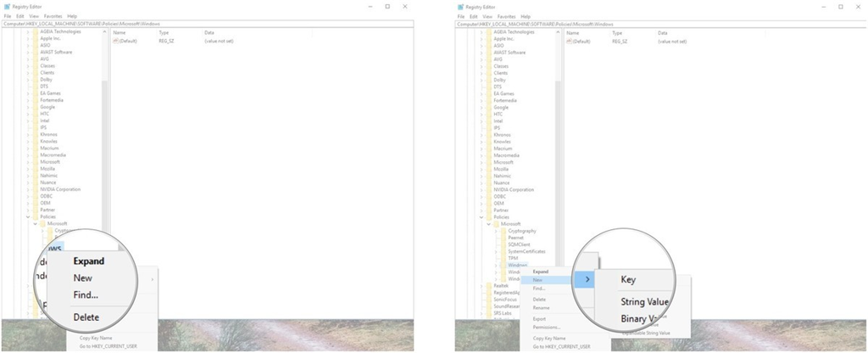The height and width of the screenshot is (353, 868).
Task: Open the Help menu in right window
Action: [526, 17]
